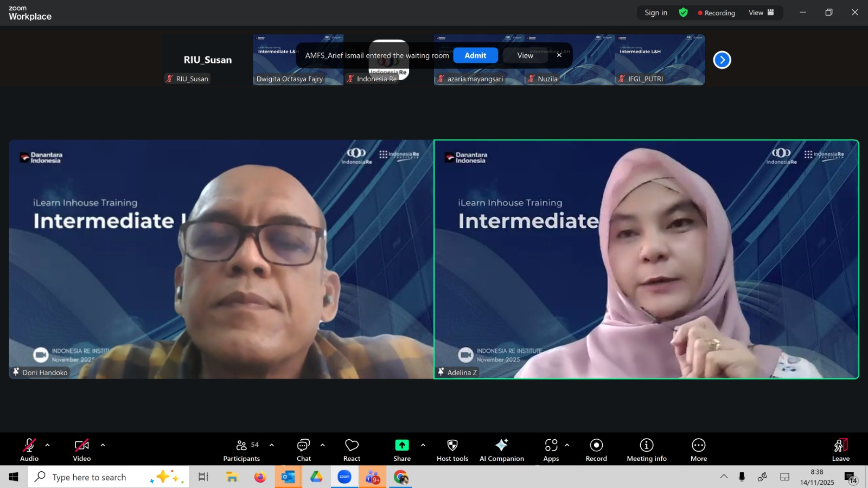
Task: Expand the Share options arrow
Action: 423,445
